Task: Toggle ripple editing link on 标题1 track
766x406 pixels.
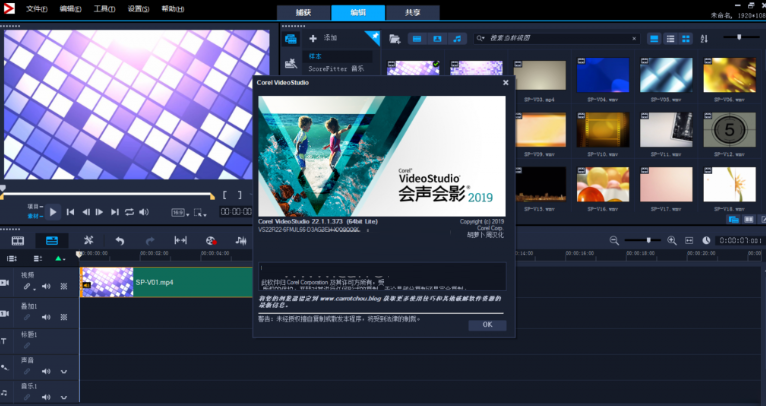Action: [x=27, y=345]
